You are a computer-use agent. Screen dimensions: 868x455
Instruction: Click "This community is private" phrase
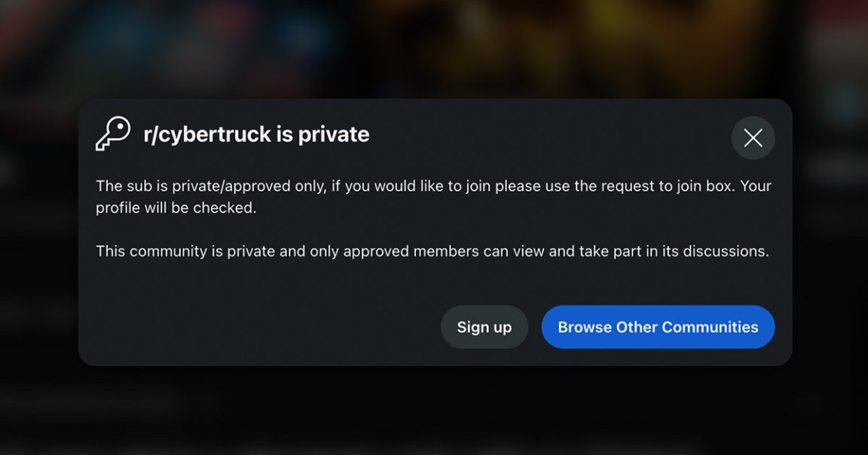(185, 252)
